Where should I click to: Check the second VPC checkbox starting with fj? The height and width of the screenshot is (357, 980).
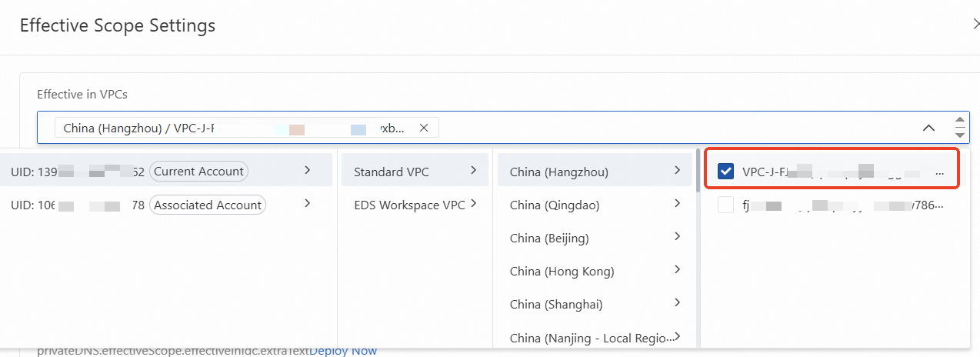tap(725, 205)
